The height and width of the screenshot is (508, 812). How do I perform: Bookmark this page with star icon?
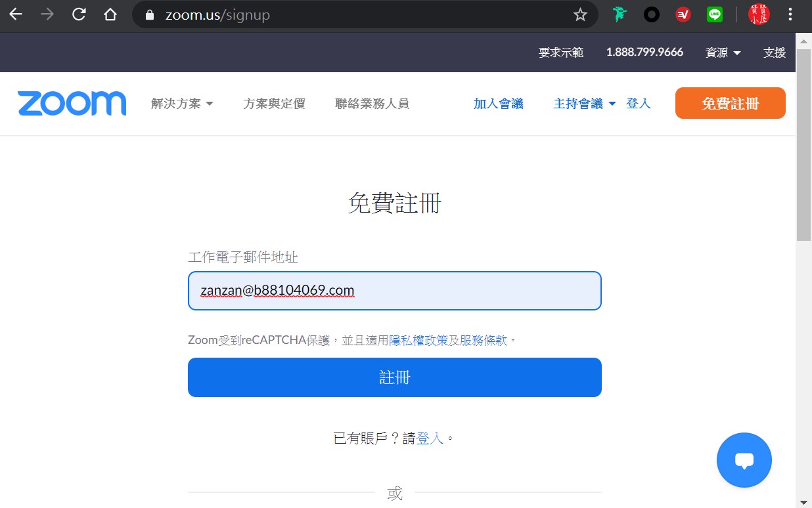pyautogui.click(x=580, y=14)
